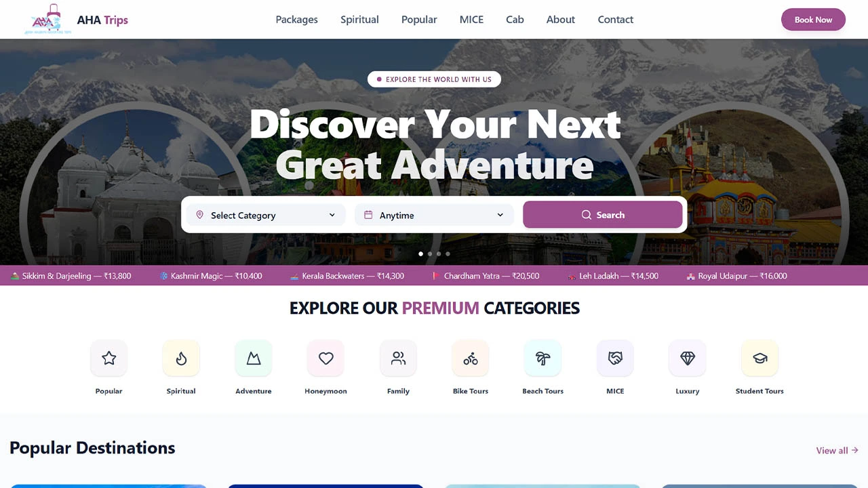Click the Book Now button
Screen dimensions: 868x488
click(813, 20)
